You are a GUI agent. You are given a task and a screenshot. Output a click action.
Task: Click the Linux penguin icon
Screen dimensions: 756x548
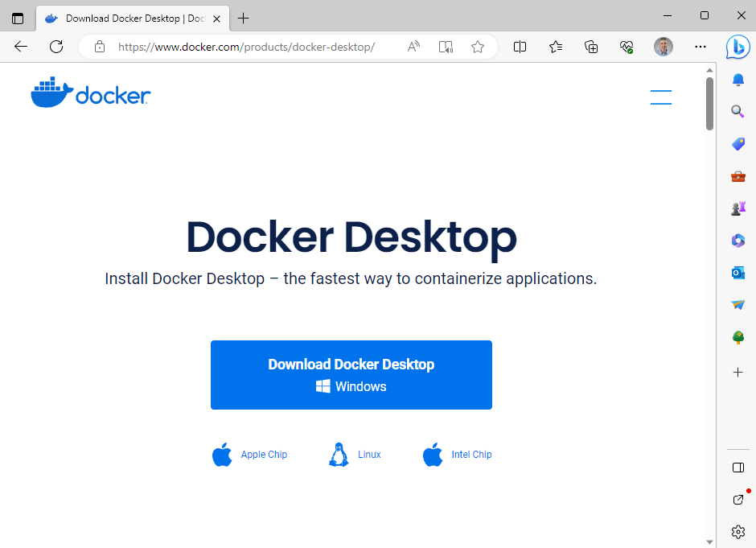(339, 455)
